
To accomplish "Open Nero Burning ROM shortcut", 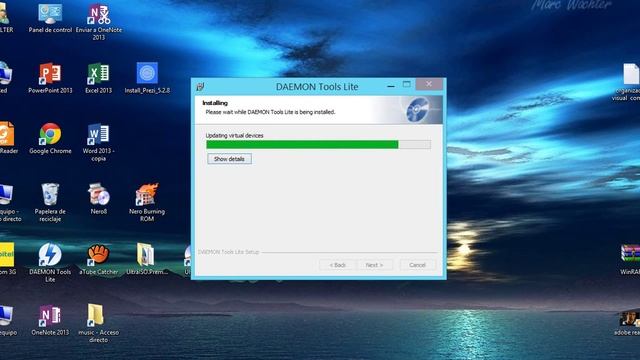I will [147, 202].
